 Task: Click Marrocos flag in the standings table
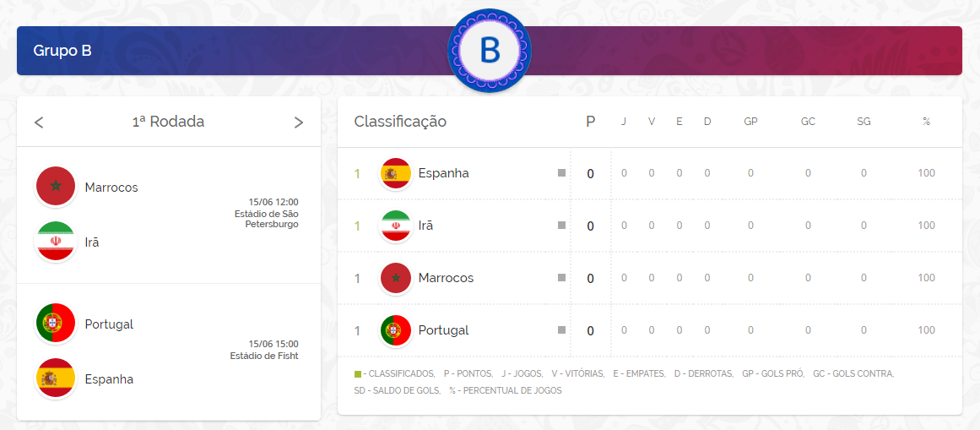396,278
